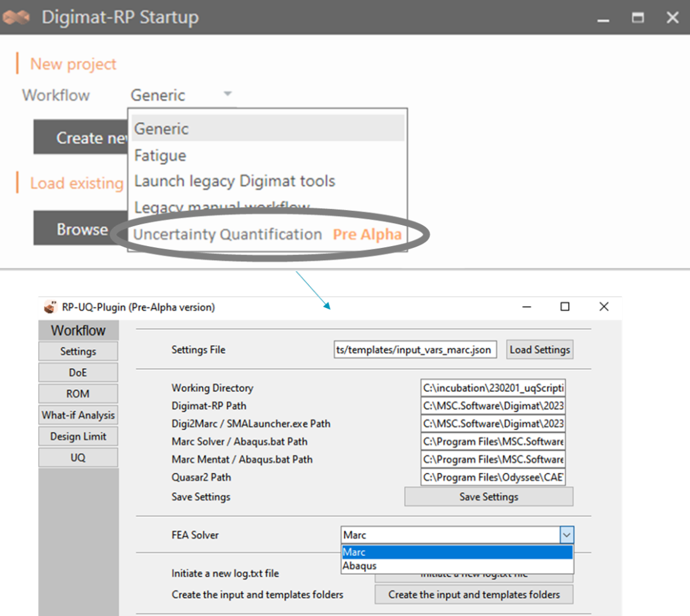The height and width of the screenshot is (616, 690).
Task: Select Uncertainty Quantification Pre Alpha option
Action: (x=268, y=234)
